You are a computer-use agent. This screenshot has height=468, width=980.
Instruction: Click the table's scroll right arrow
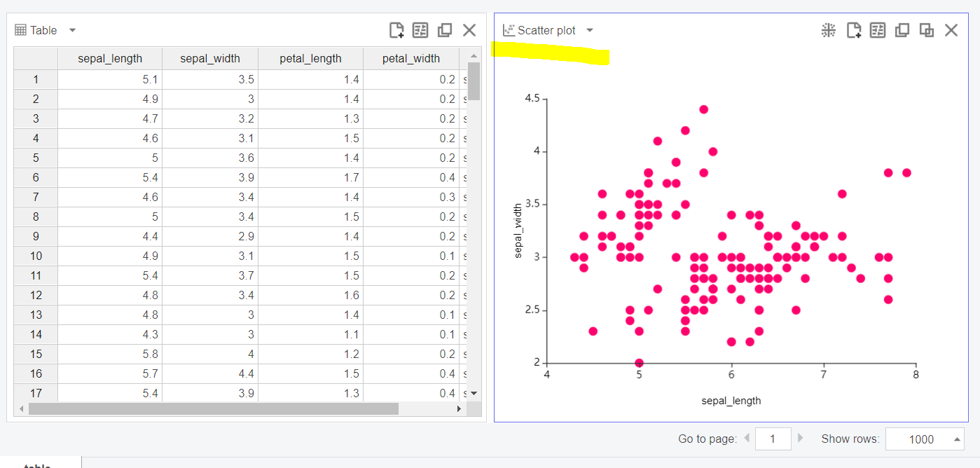click(460, 408)
